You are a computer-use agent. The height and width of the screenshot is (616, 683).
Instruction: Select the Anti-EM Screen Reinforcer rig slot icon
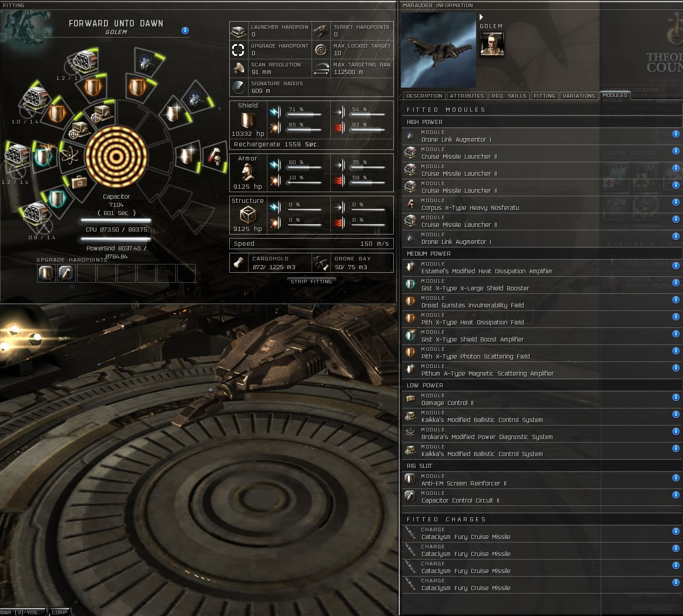(x=46, y=273)
